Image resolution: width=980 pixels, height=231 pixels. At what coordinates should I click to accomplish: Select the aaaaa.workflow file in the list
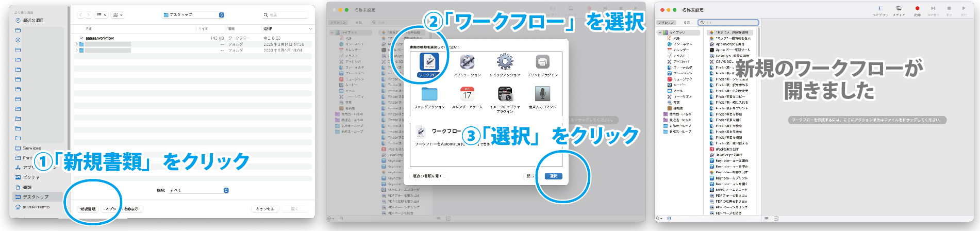(99, 38)
